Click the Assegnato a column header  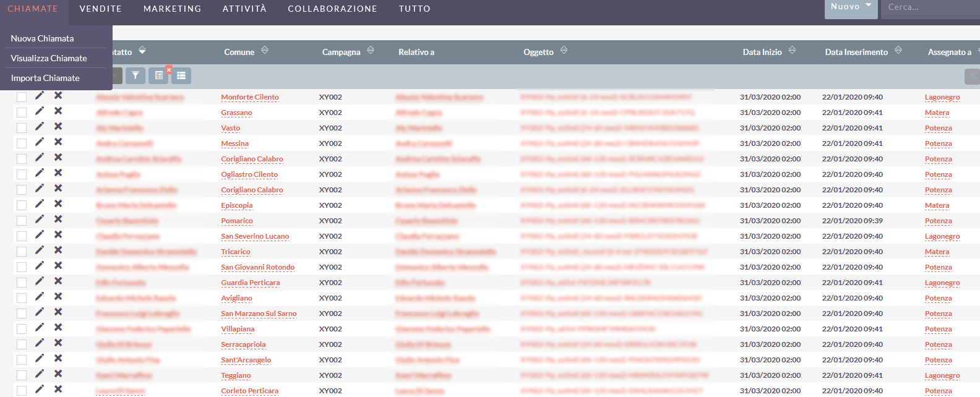coord(950,52)
